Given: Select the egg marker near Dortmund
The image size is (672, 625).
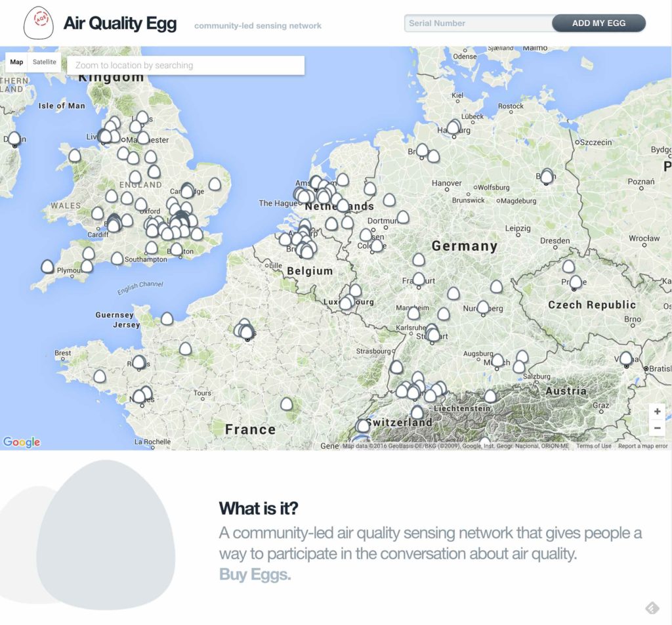Looking at the screenshot, I should coord(403,217).
